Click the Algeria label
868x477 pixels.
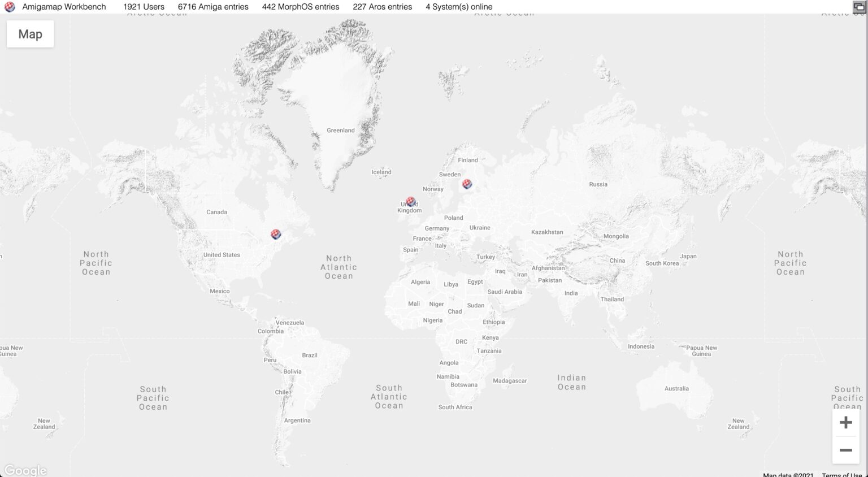[x=420, y=282]
